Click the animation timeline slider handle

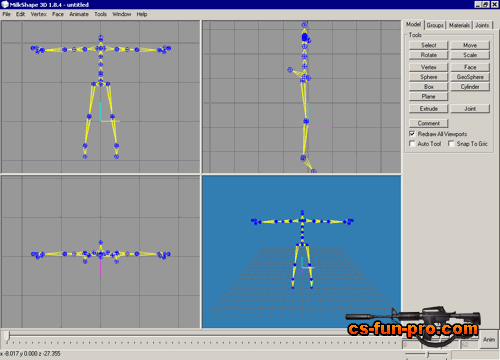click(7, 336)
